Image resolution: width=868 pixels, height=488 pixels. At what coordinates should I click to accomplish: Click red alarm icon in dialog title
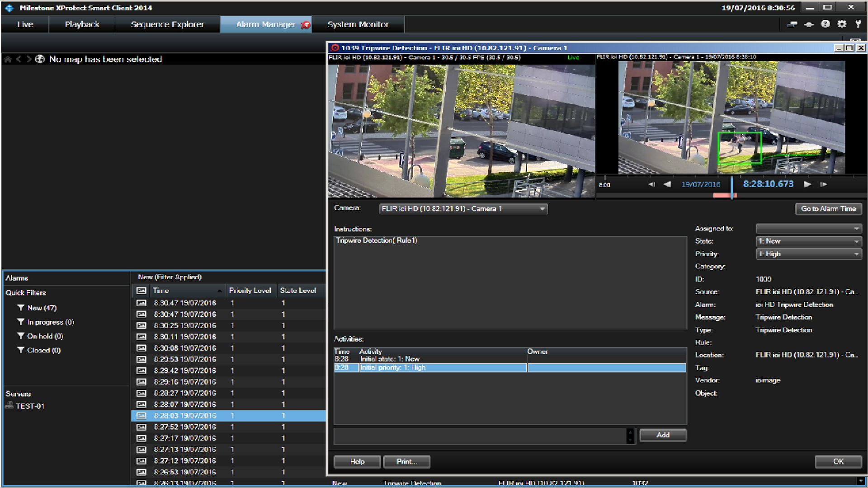coord(335,48)
